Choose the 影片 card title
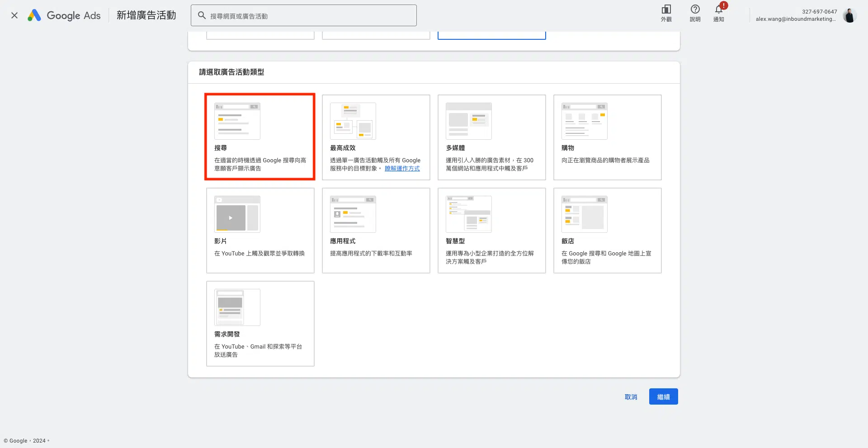Viewport: 868px width, 448px height. tap(221, 241)
